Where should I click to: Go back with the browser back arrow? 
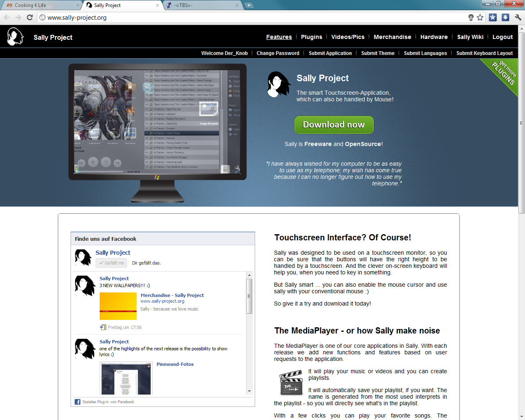[7, 17]
